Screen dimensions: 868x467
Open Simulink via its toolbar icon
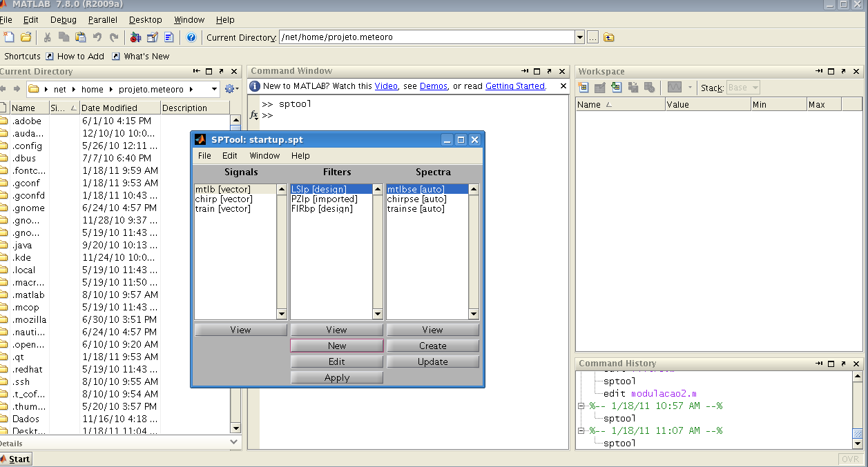click(135, 37)
